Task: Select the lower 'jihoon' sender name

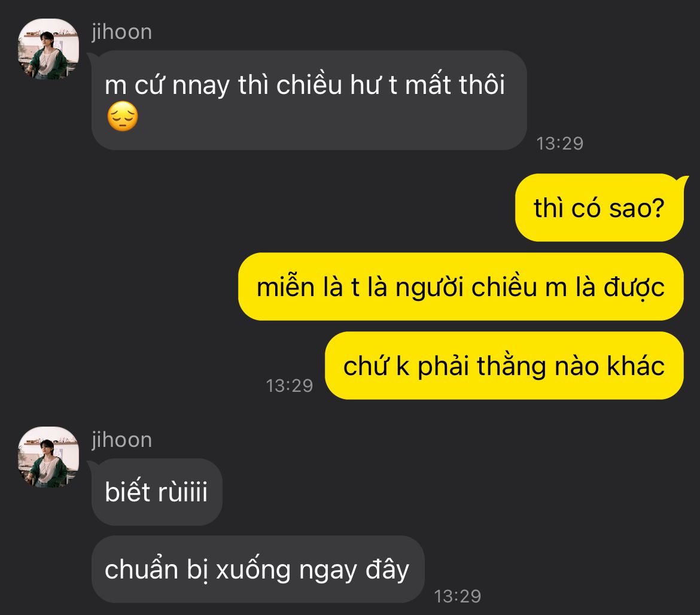Action: tap(122, 440)
